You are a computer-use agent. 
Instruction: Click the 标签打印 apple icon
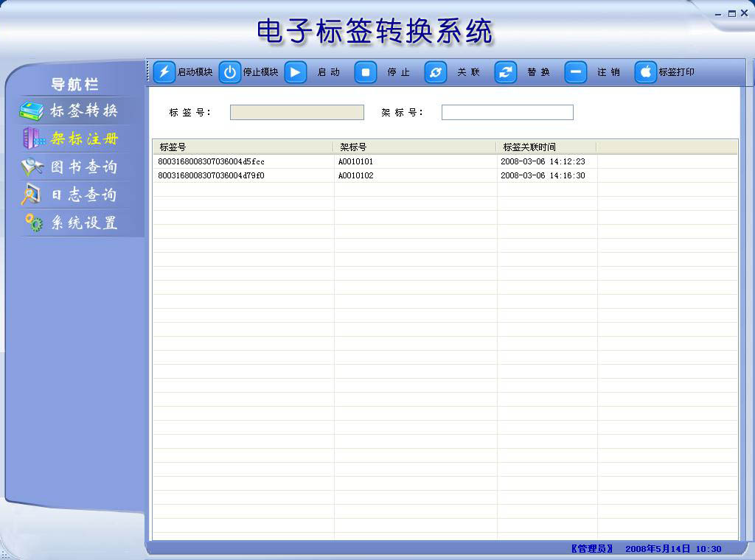(x=645, y=72)
